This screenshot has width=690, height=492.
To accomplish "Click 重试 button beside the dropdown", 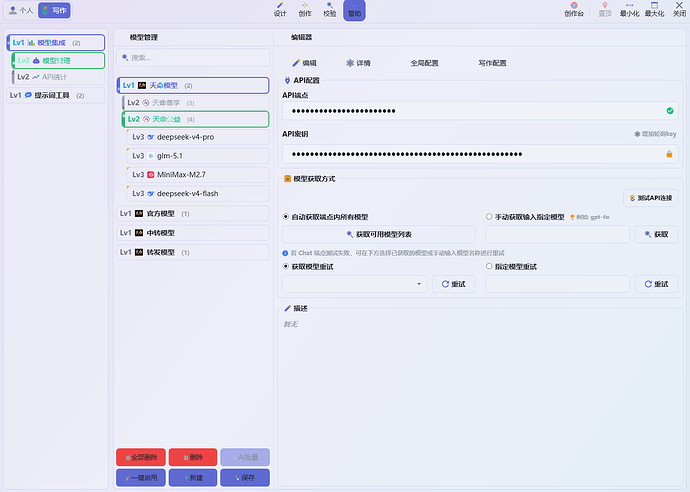I will tap(454, 284).
